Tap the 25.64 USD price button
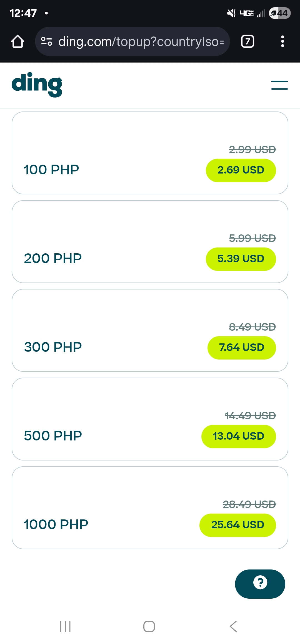The image size is (300, 644). click(237, 525)
